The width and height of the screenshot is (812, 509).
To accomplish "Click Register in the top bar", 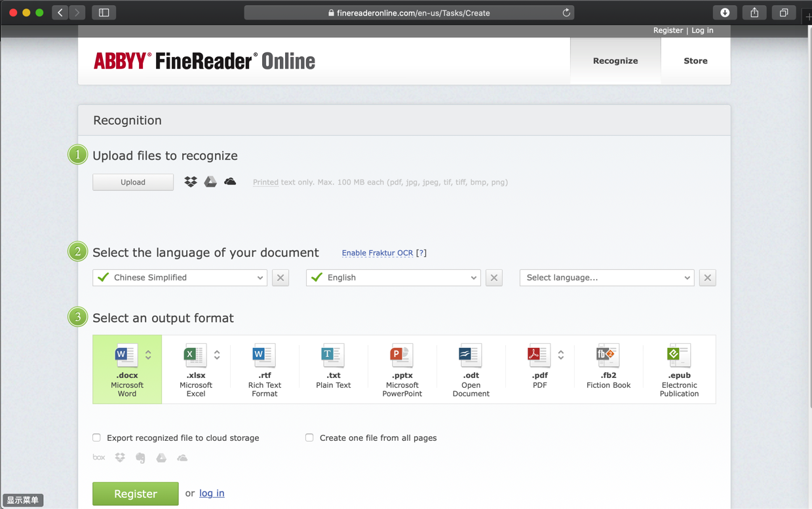I will pos(668,30).
